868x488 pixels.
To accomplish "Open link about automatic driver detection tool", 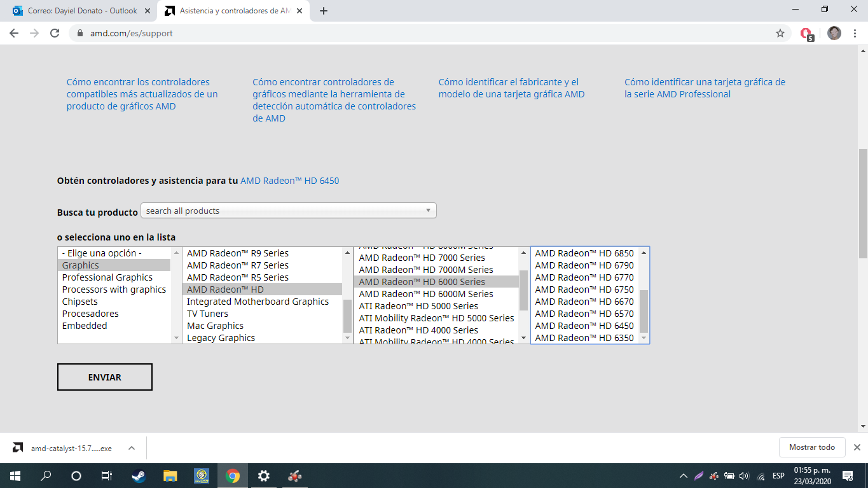I will point(334,100).
